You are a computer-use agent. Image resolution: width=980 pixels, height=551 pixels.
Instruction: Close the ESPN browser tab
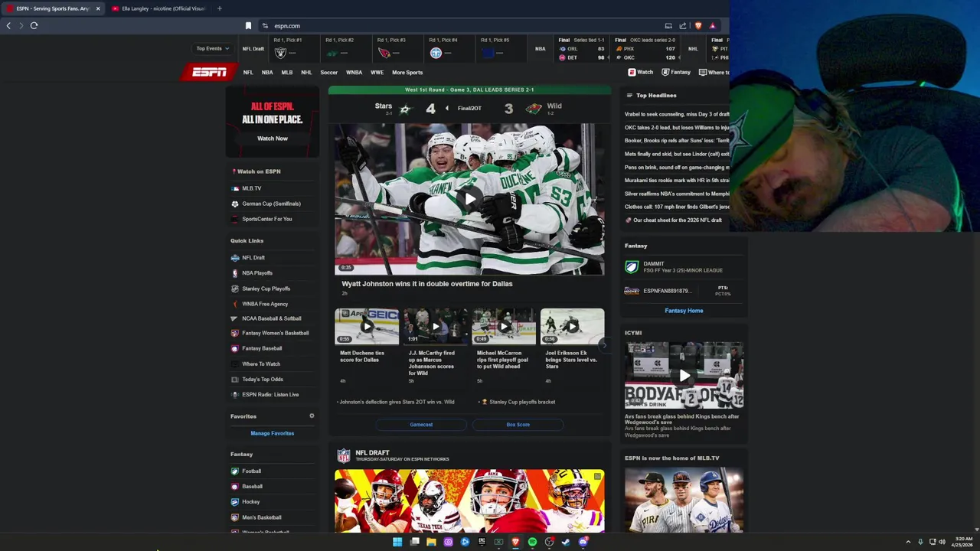click(x=97, y=8)
